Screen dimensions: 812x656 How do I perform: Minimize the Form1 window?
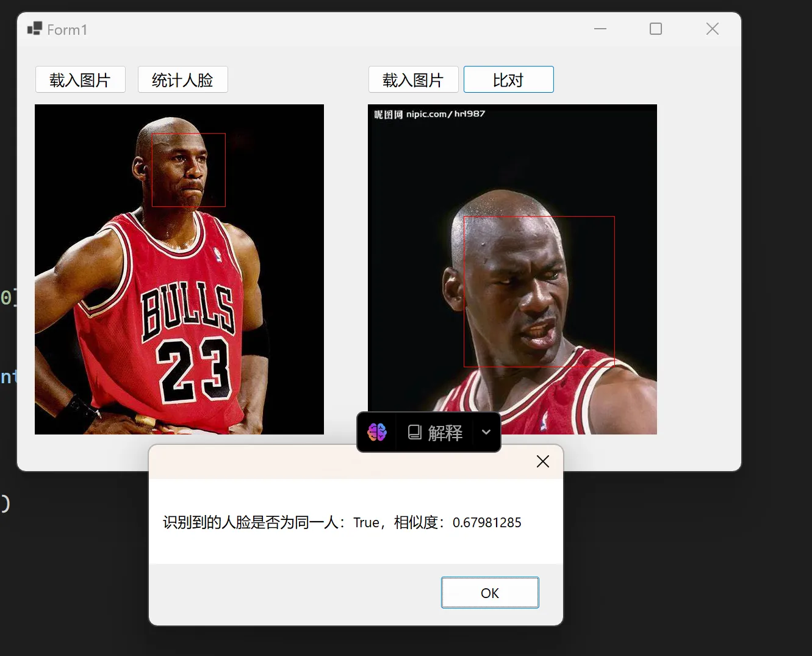coord(600,29)
